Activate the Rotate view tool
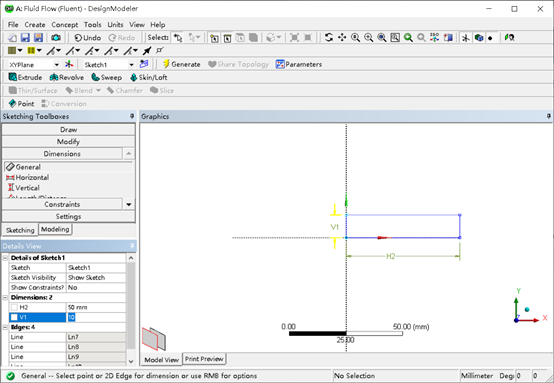The width and height of the screenshot is (554, 383). (329, 37)
